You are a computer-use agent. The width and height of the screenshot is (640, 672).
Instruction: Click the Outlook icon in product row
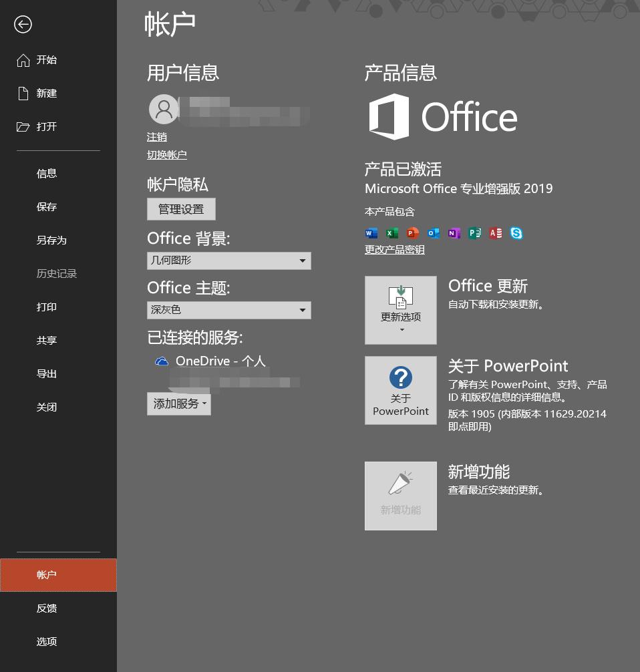coord(434,233)
